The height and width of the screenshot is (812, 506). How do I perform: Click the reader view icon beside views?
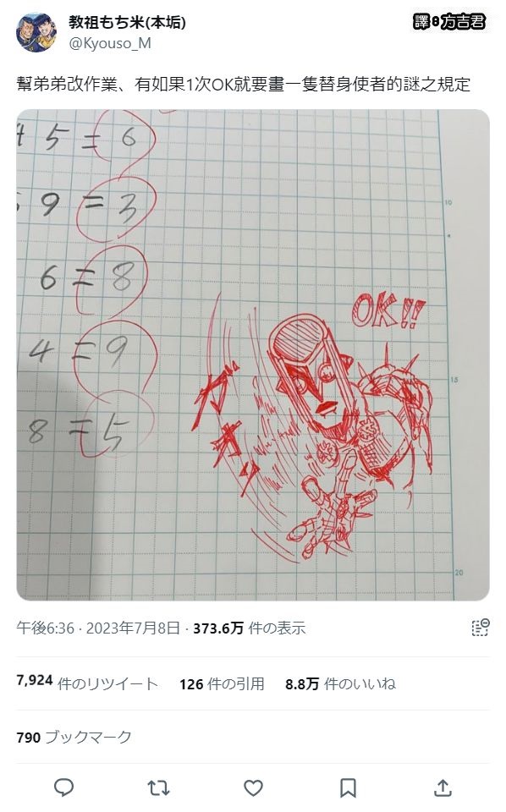point(480,627)
